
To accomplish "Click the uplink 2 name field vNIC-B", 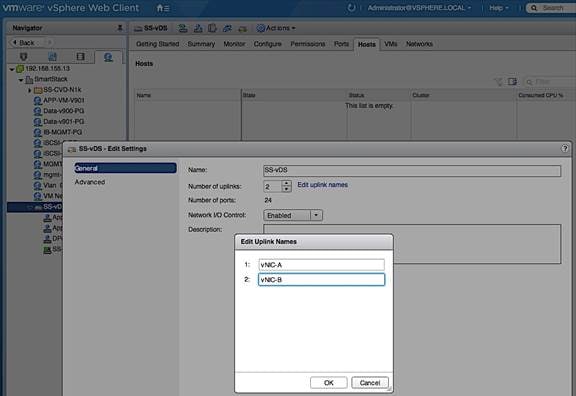I will click(x=321, y=280).
